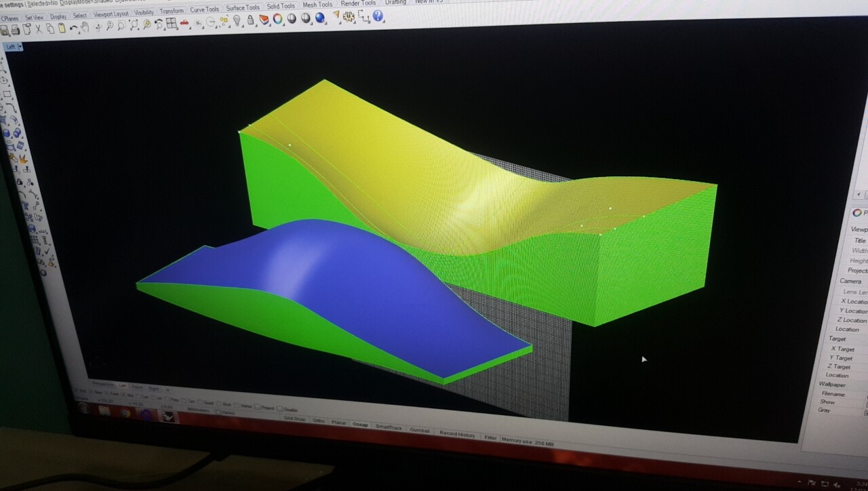Toggle the Disable osnap checkbox
This screenshot has height=491, width=868.
click(x=279, y=410)
